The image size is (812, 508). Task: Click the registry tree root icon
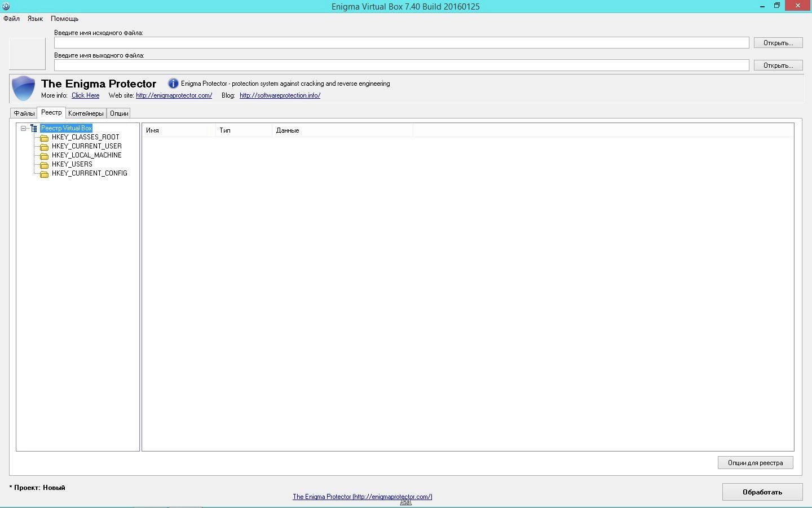[x=34, y=128]
